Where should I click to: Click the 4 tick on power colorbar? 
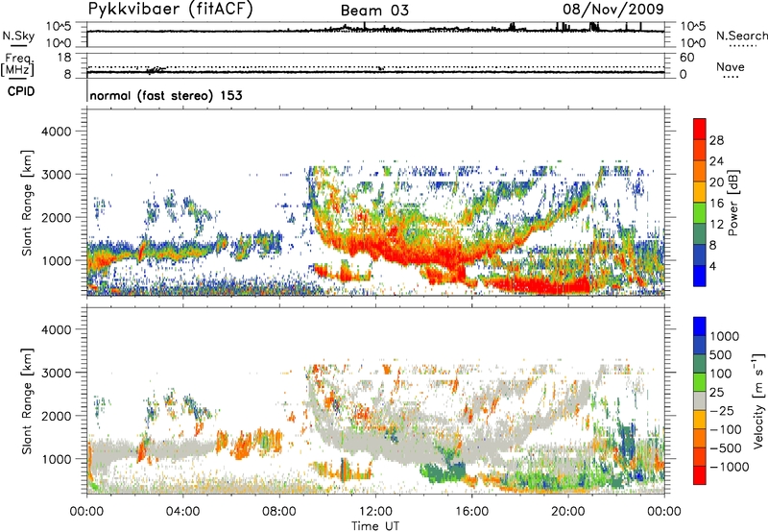(x=713, y=266)
